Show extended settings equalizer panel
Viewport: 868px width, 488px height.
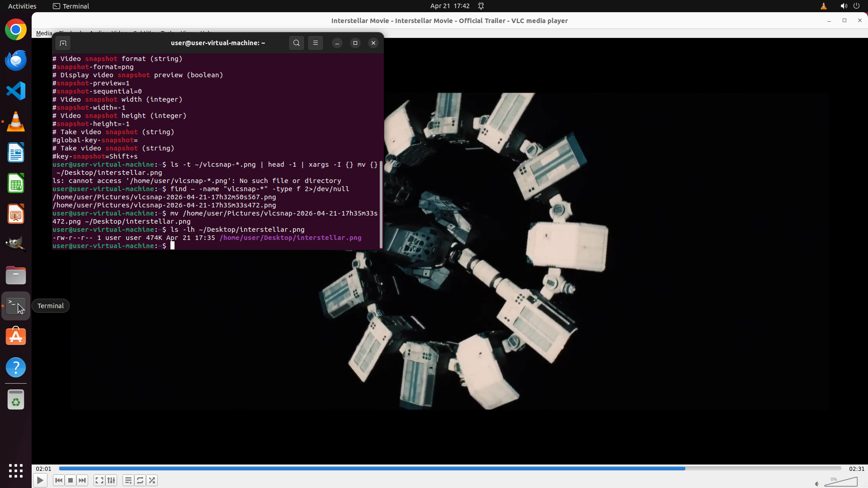[111, 480]
